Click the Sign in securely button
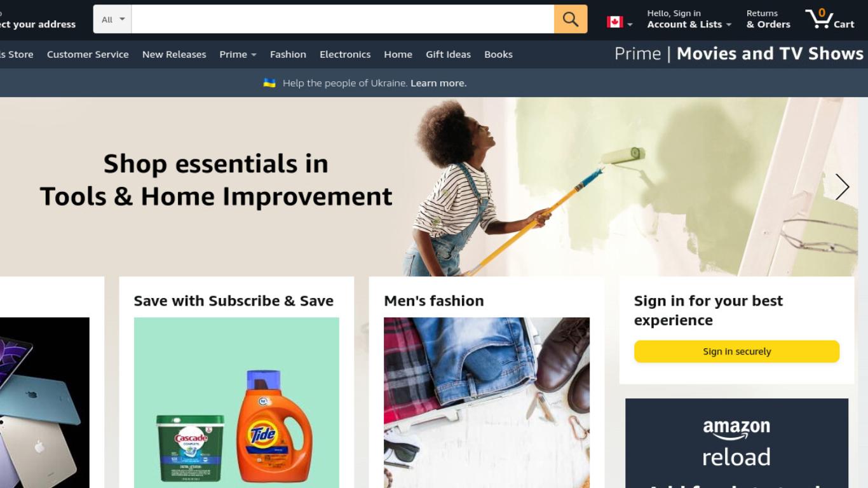 click(x=736, y=351)
